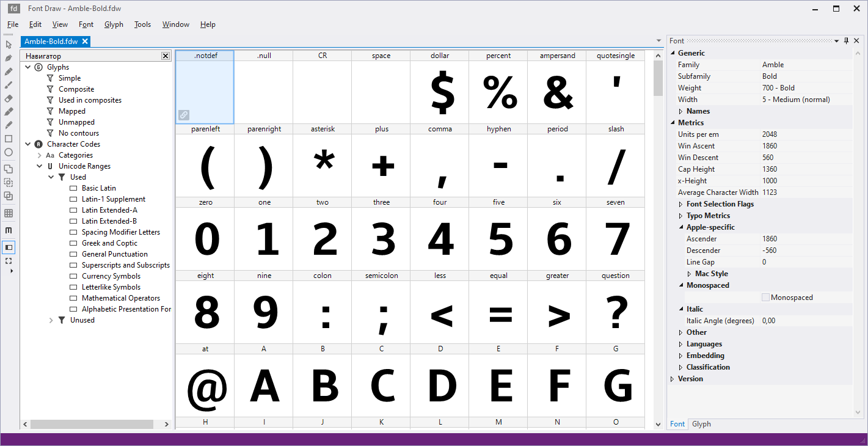The height and width of the screenshot is (446, 868).
Task: Click the intersecting squares icon
Action: click(9, 196)
